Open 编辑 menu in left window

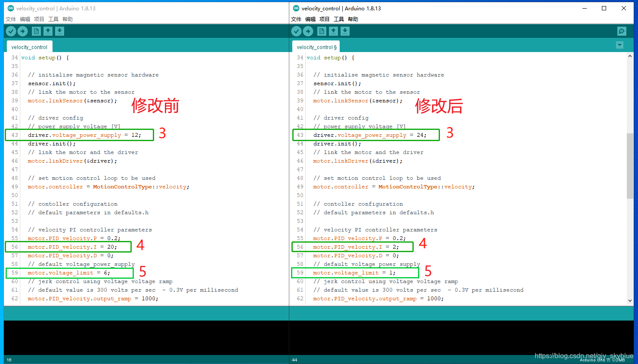tap(25, 19)
